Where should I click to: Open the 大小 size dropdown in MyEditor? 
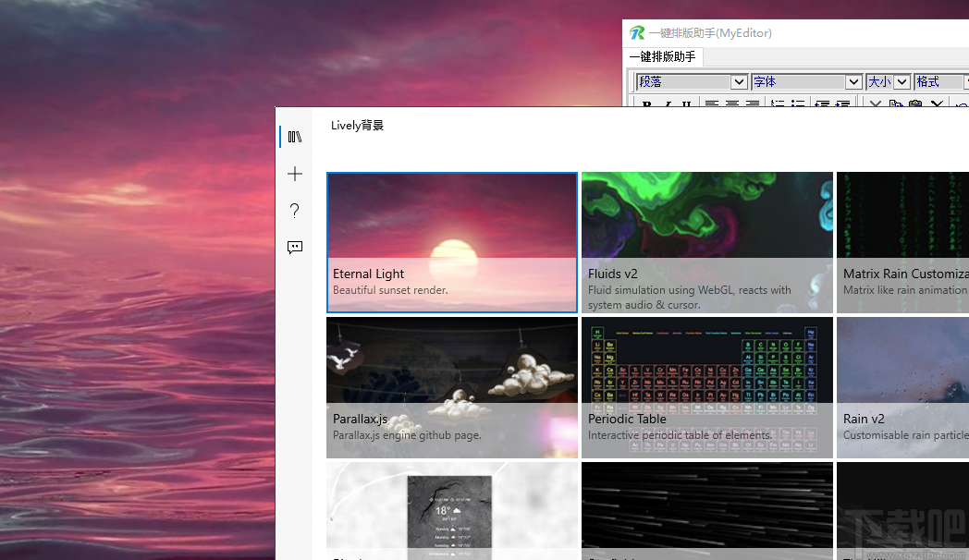(x=902, y=82)
